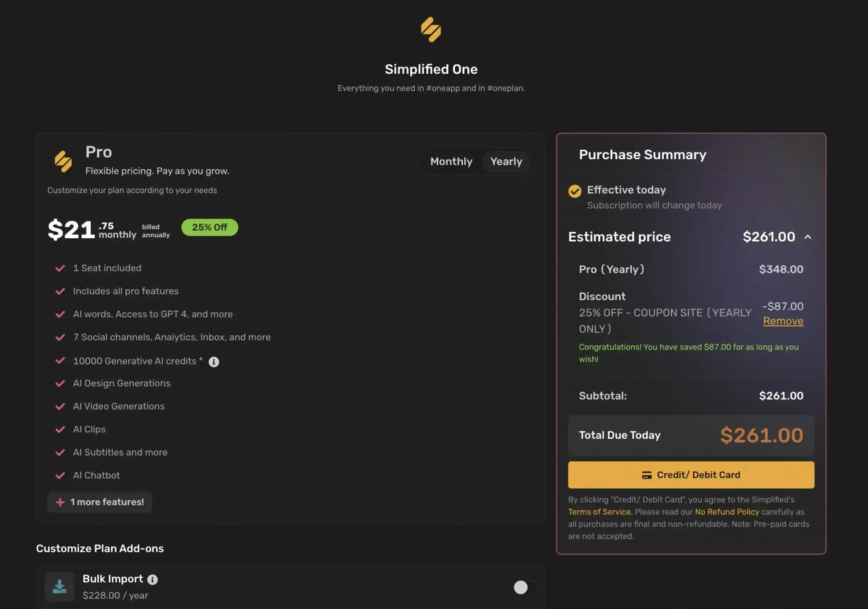This screenshot has width=868, height=609.
Task: Click the Purchase Summary heading
Action: (x=642, y=155)
